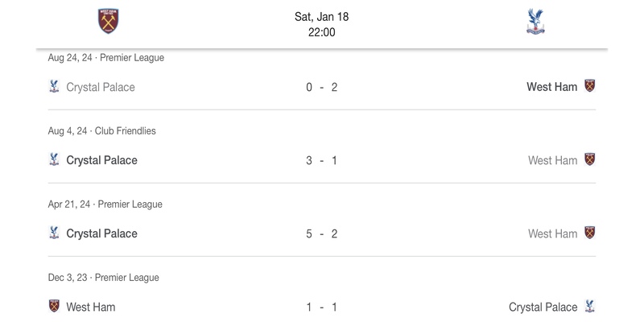
Task: Select West Ham name in Dec 3 match
Action: (x=92, y=307)
